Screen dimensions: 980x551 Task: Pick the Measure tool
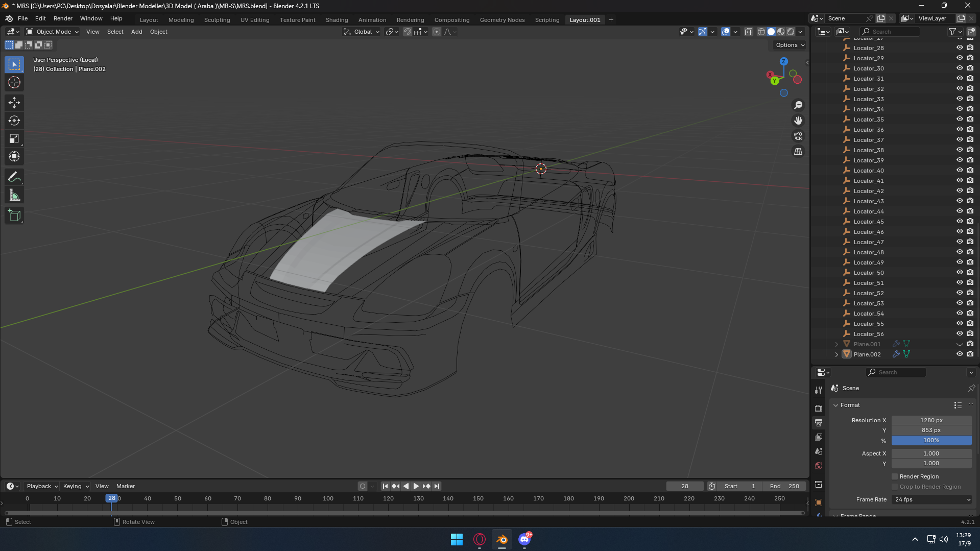14,196
